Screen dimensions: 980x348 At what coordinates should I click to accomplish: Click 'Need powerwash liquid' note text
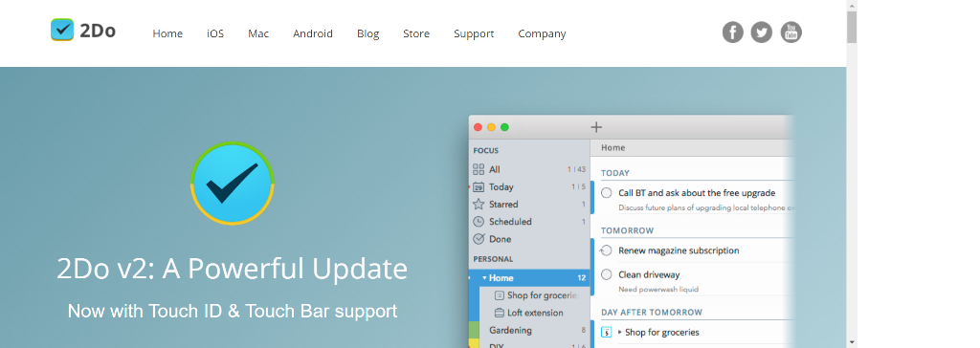tap(658, 290)
